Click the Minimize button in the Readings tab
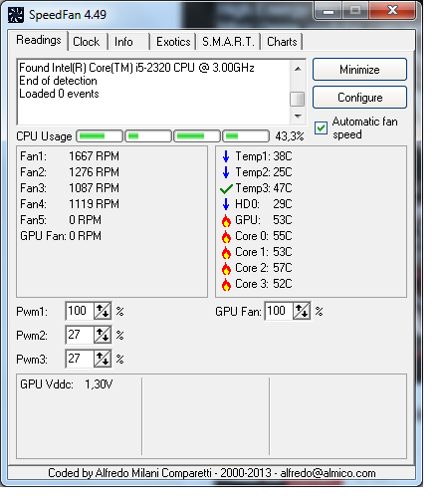Image resolution: width=442 pixels, height=504 pixels. click(359, 70)
